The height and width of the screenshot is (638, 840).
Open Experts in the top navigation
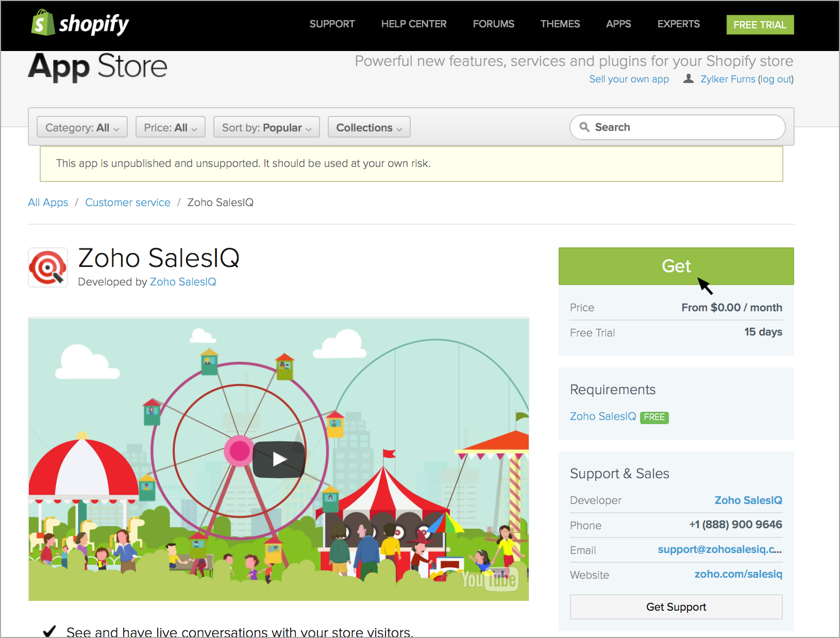point(678,24)
